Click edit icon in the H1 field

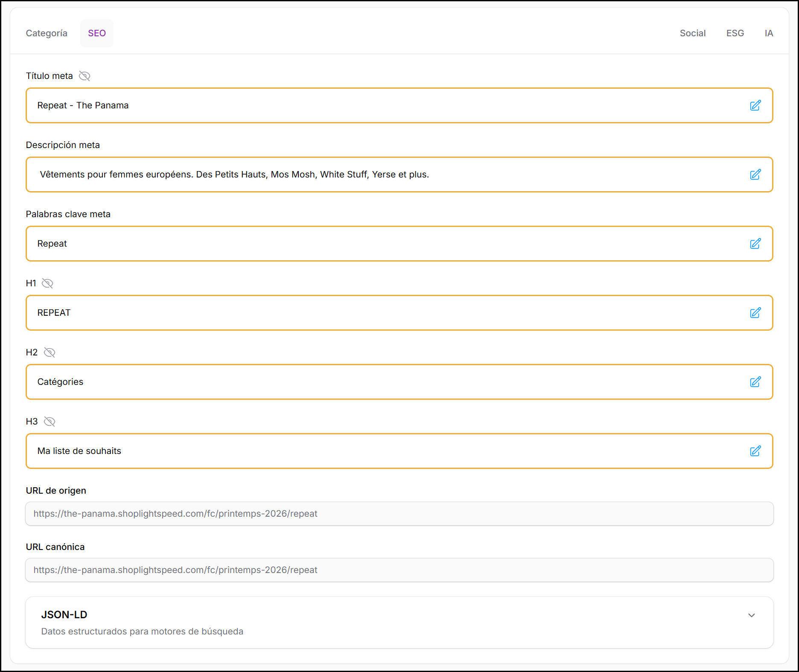pyautogui.click(x=755, y=313)
